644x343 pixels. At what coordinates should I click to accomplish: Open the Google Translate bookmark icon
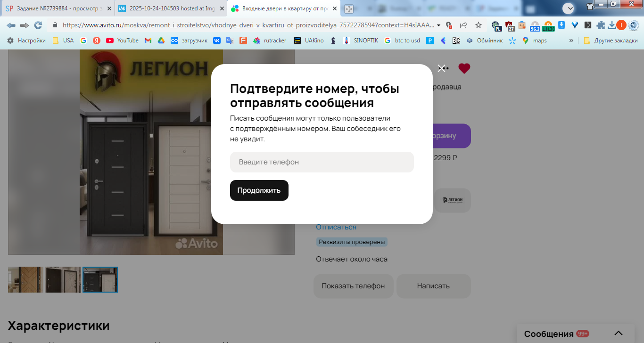(x=230, y=41)
